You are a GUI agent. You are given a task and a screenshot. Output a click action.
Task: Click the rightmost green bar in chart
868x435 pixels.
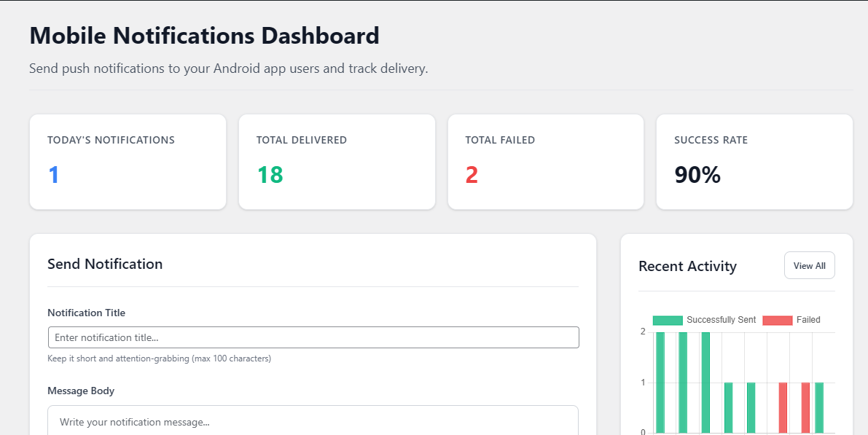818,408
